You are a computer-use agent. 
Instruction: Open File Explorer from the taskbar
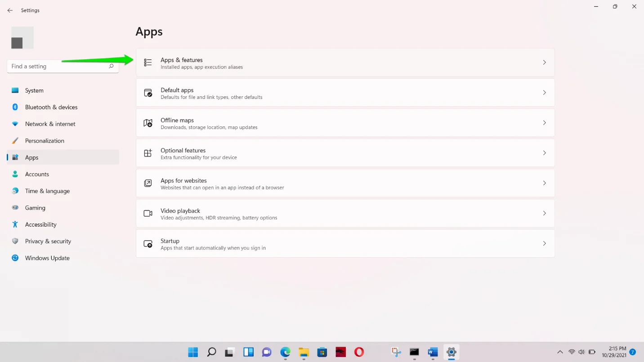coord(304,352)
